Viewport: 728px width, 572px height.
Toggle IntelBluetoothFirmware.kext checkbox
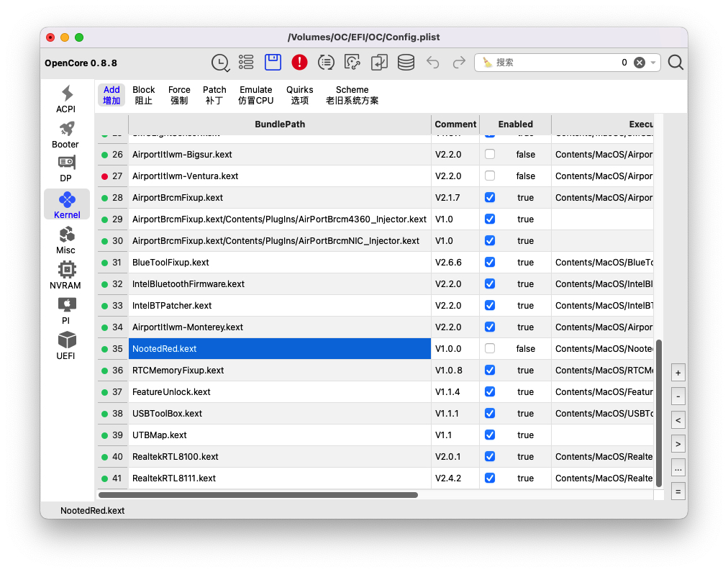(490, 283)
